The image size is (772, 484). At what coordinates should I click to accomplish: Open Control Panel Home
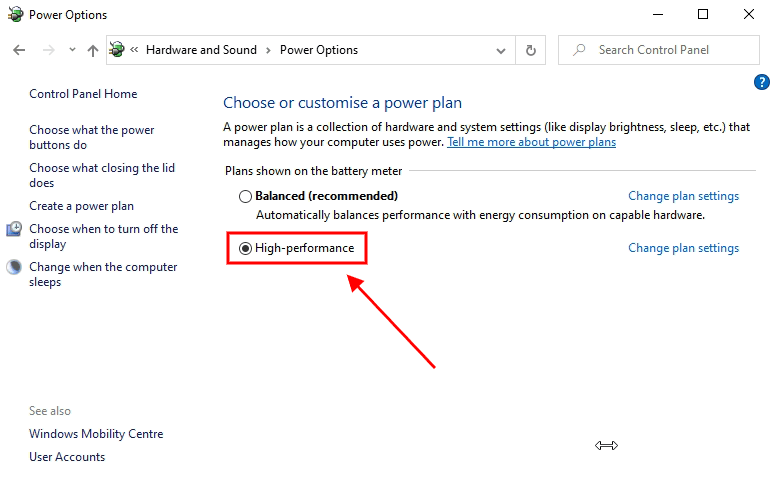point(83,94)
